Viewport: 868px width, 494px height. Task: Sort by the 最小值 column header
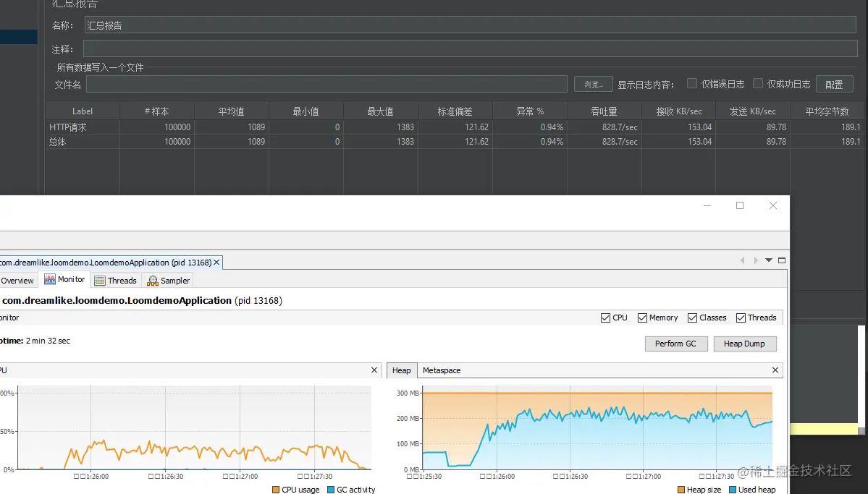click(306, 111)
